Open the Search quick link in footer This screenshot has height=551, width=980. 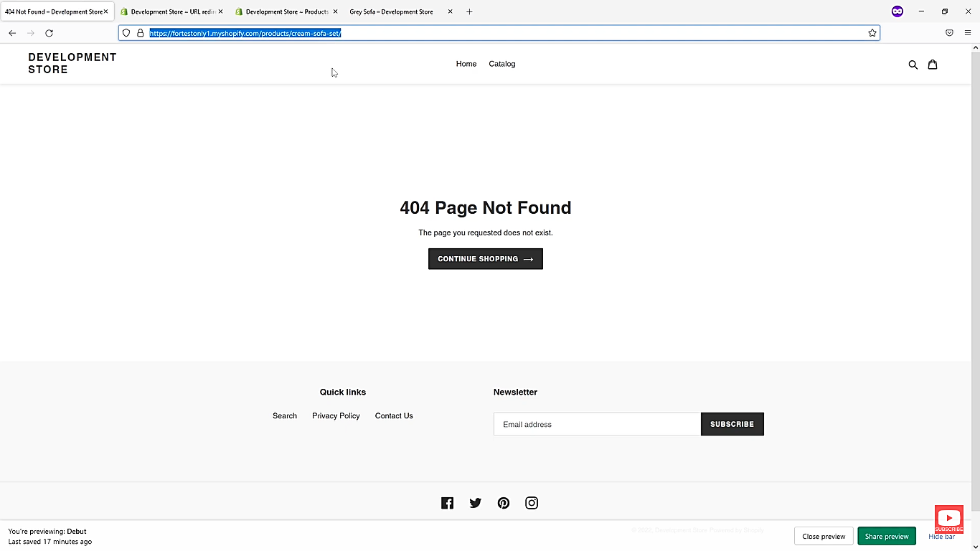tap(285, 416)
